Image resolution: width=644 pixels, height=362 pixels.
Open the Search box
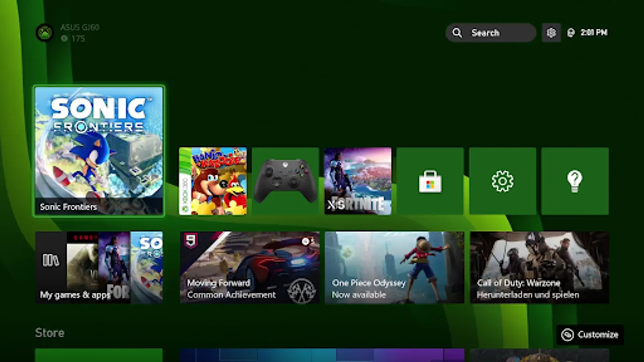click(491, 33)
